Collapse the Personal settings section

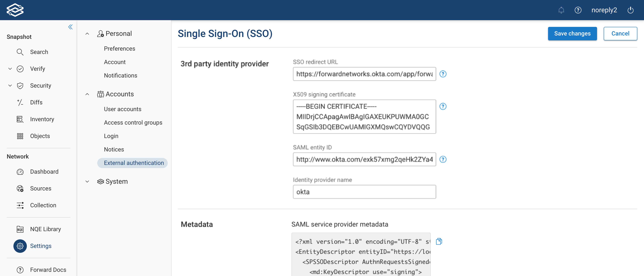click(x=87, y=33)
